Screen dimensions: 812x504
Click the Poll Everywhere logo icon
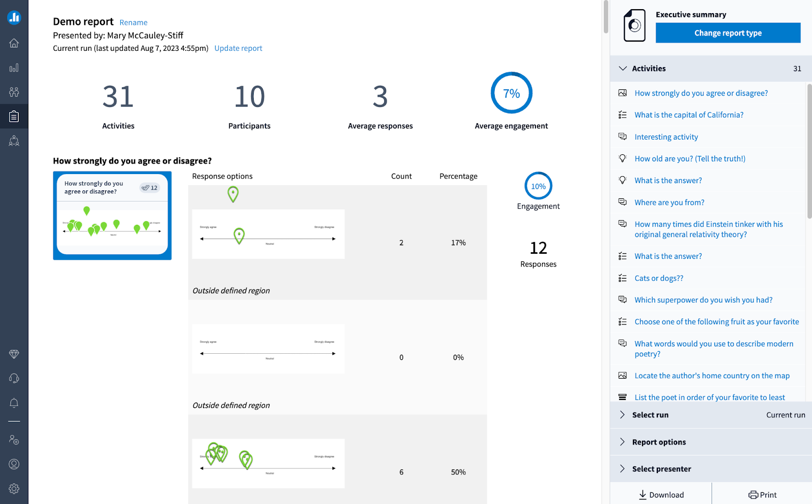14,18
